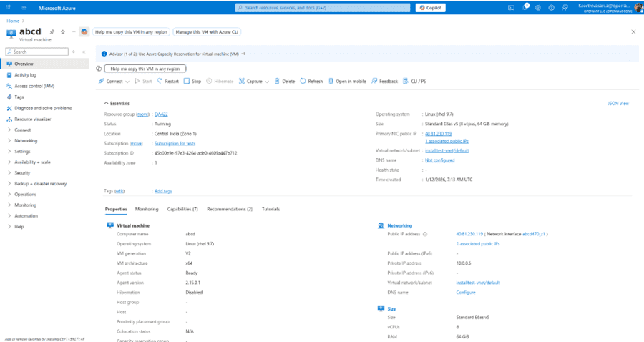
Task: Switch to the Properties tab
Action: click(116, 209)
